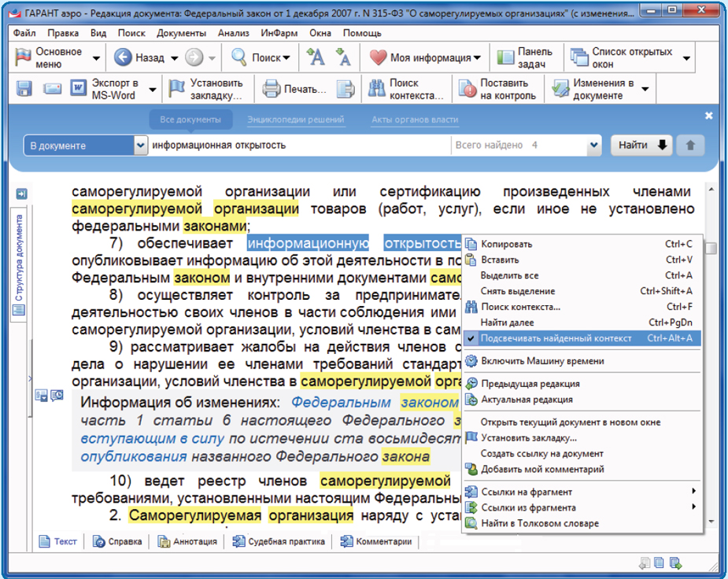Export document to MS-Word

(105, 89)
